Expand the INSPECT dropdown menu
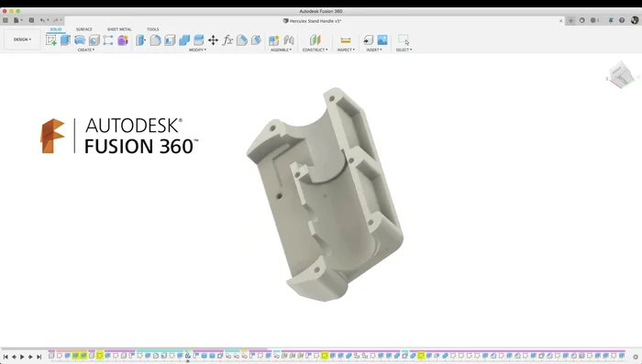This screenshot has width=642, height=364. coord(346,50)
